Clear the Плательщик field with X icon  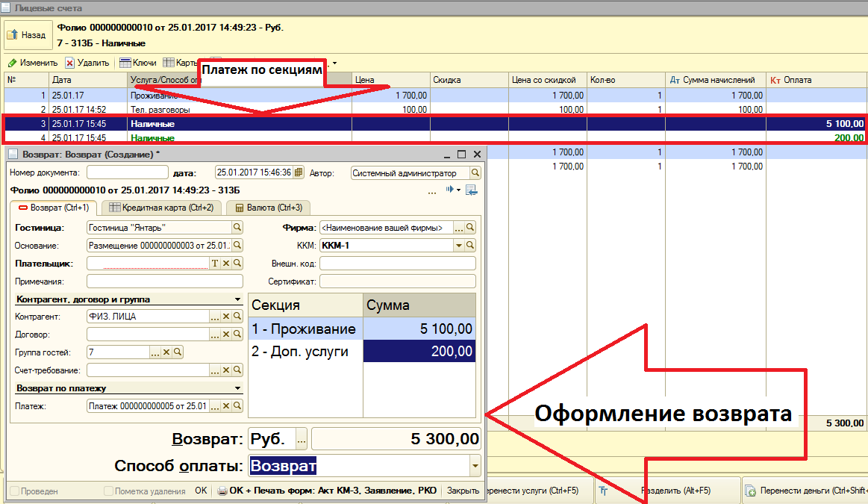point(226,263)
